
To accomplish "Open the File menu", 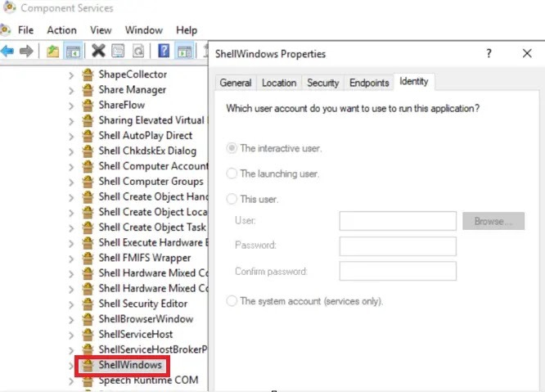I will point(25,30).
